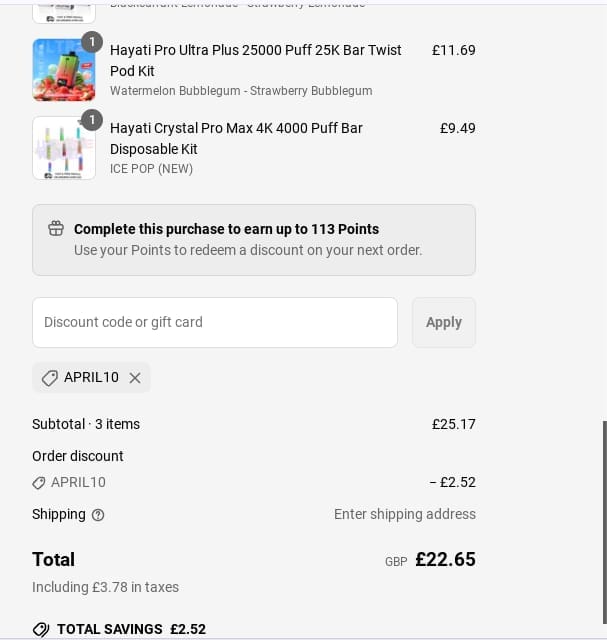Click the tag icon in APRIL10 chip
This screenshot has height=640, width=607.
(x=50, y=378)
